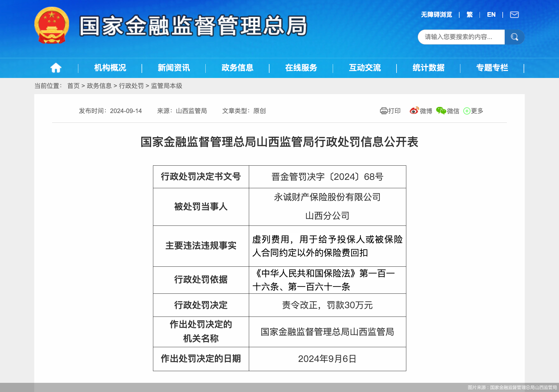The height and width of the screenshot is (392, 559).
Task: Select header cell 行政处罚决定
Action: coord(201,305)
